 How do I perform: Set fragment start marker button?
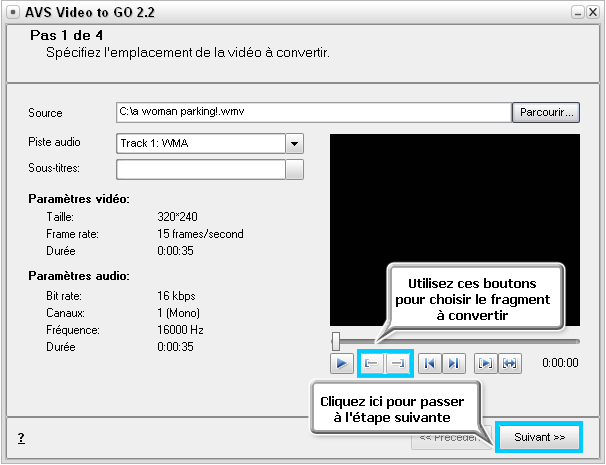coord(372,363)
